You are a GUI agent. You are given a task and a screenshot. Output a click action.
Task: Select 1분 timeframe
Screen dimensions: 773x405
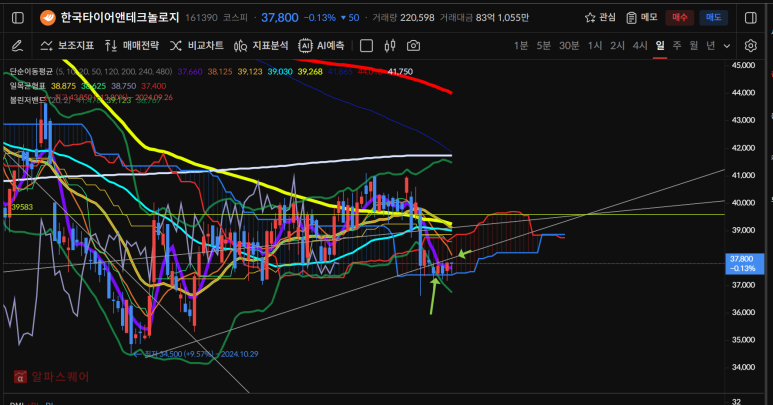click(x=521, y=46)
